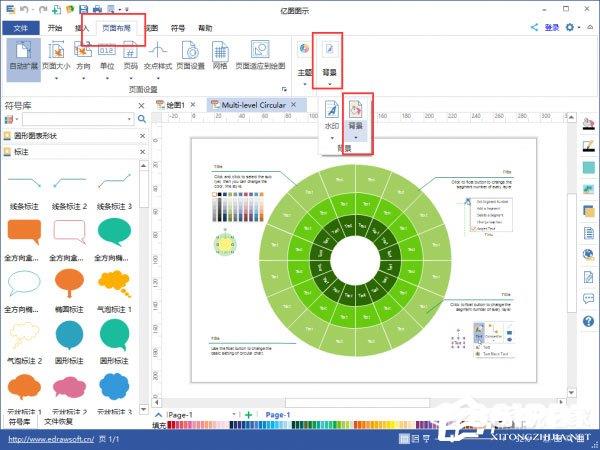This screenshot has height=450, width=600.
Task: Open the www.edrawsoft.cn link in status bar
Action: [51, 439]
